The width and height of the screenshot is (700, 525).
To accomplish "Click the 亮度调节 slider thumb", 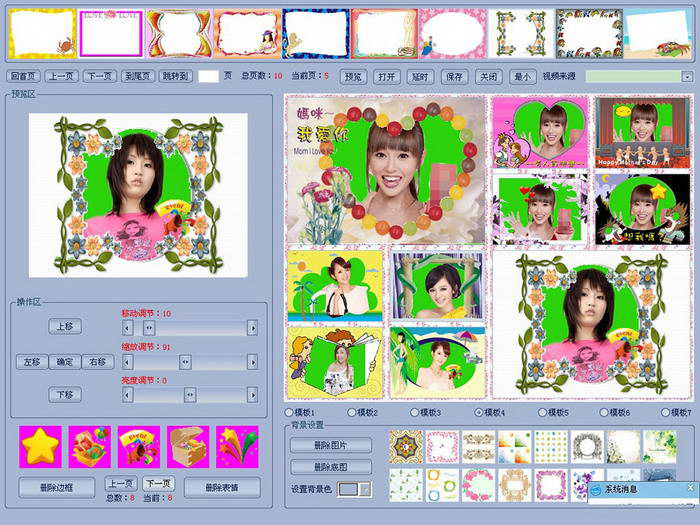I will [190, 395].
